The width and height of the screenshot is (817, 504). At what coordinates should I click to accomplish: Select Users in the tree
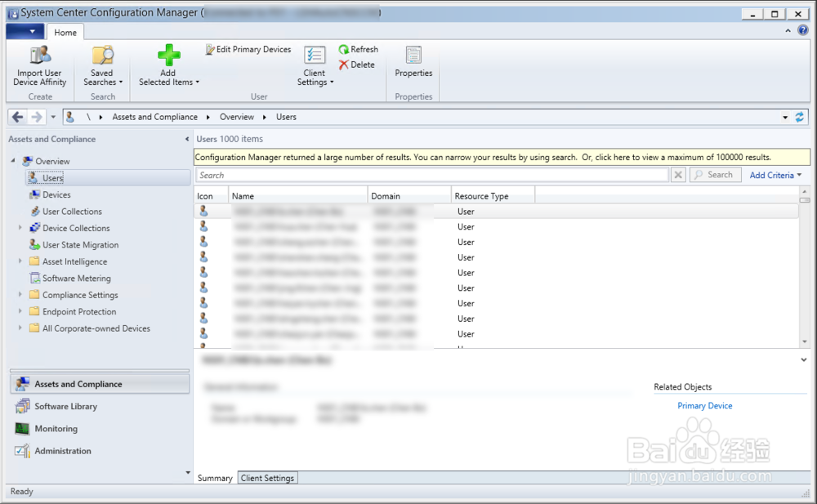point(52,178)
